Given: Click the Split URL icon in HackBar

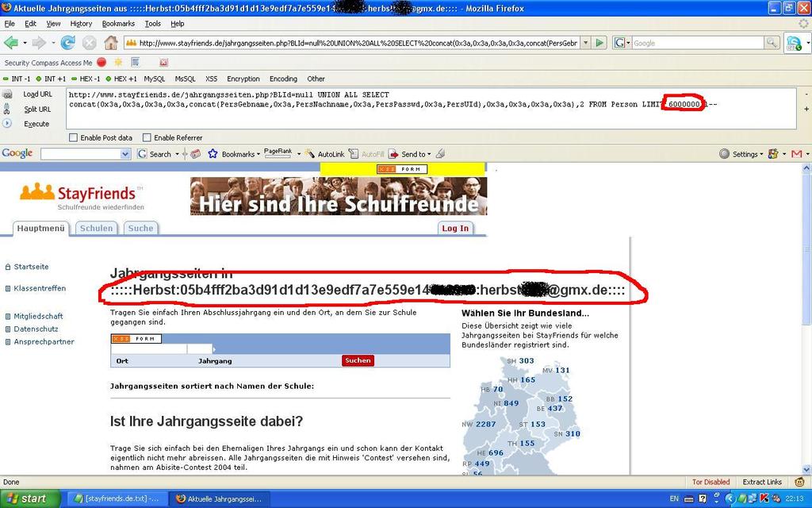Looking at the screenshot, I should [6, 109].
